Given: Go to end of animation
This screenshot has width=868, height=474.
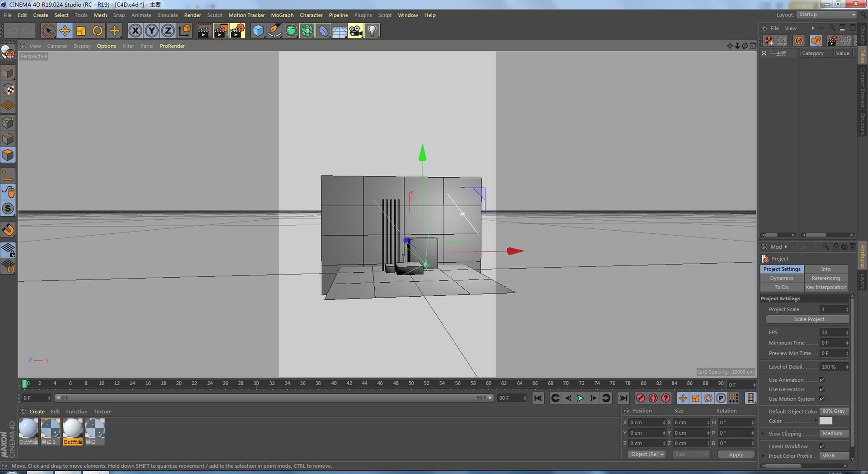Looking at the screenshot, I should pos(623,398).
